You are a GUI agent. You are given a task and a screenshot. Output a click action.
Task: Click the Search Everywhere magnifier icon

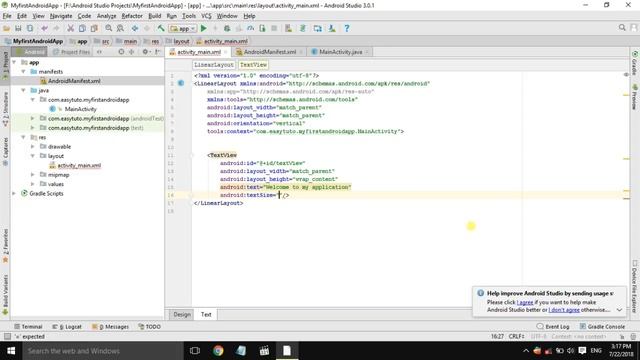pos(622,28)
